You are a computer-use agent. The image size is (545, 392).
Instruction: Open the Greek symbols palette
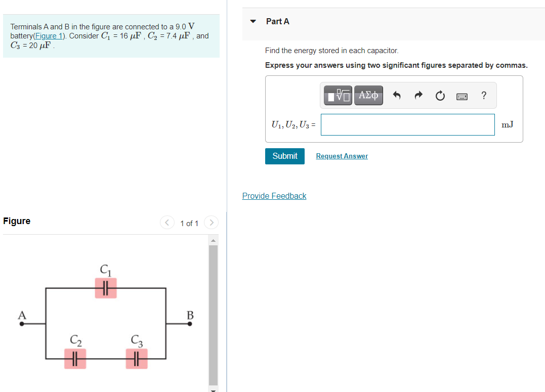click(368, 95)
